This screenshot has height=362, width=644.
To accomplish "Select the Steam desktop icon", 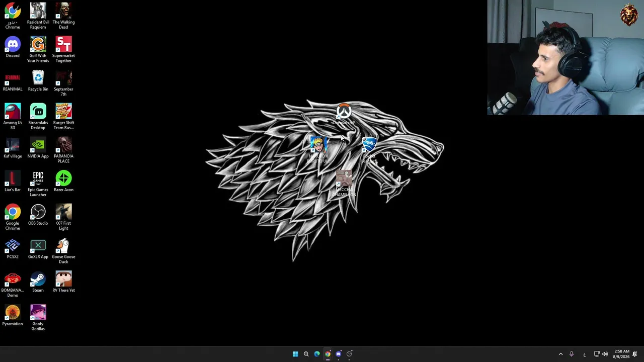I will [38, 282].
